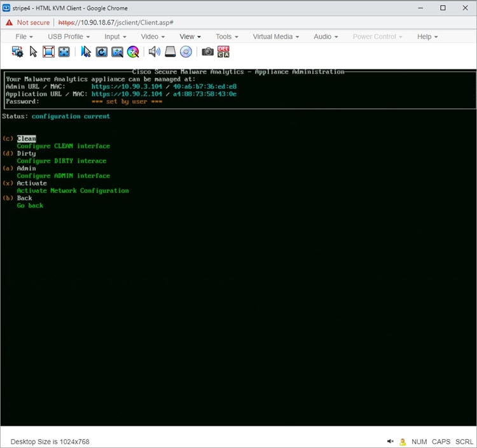Click the speaker audio toolbar icon

coord(155,52)
